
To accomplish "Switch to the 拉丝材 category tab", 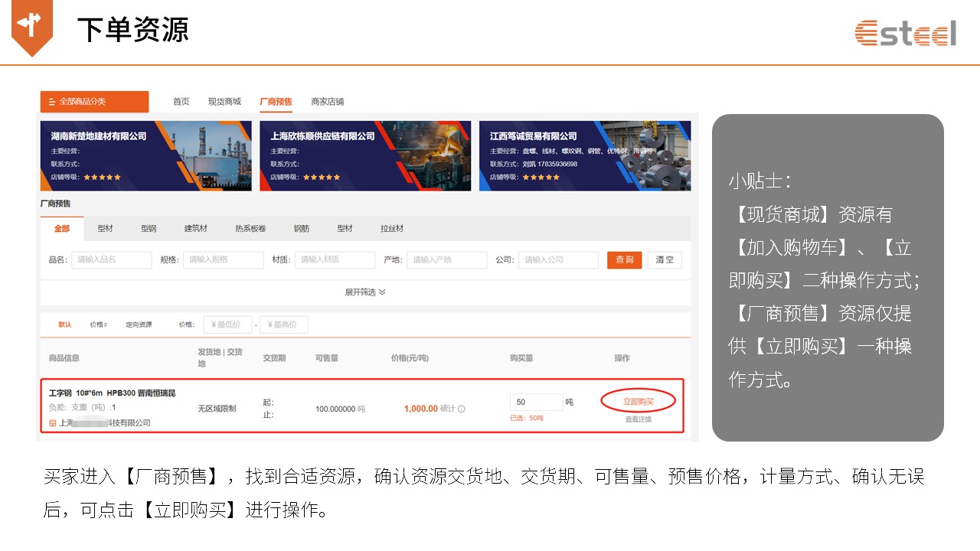I will [392, 229].
